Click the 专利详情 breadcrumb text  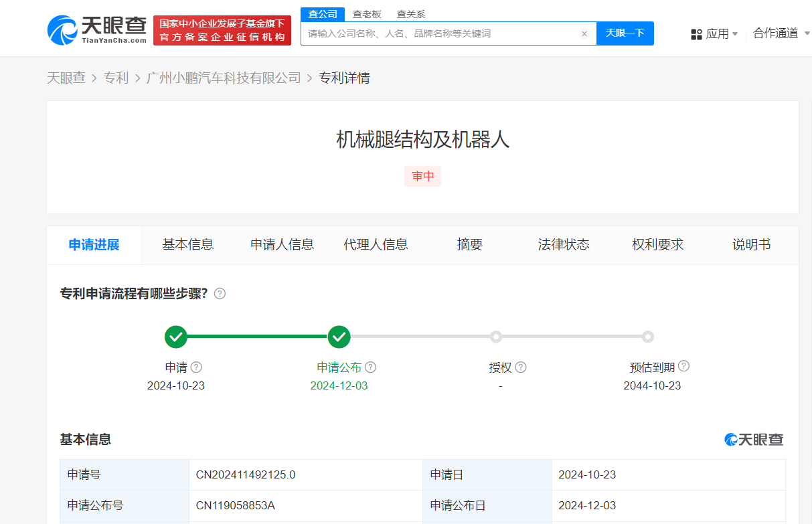(x=344, y=78)
